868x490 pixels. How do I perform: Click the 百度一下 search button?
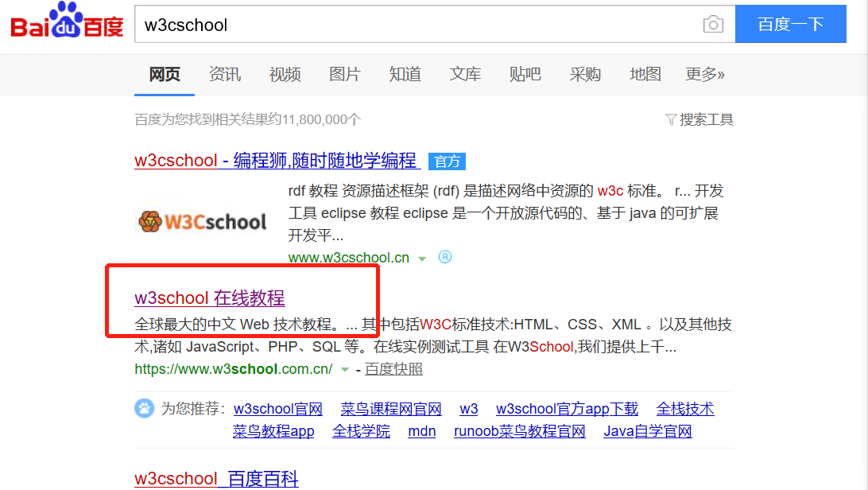click(790, 24)
